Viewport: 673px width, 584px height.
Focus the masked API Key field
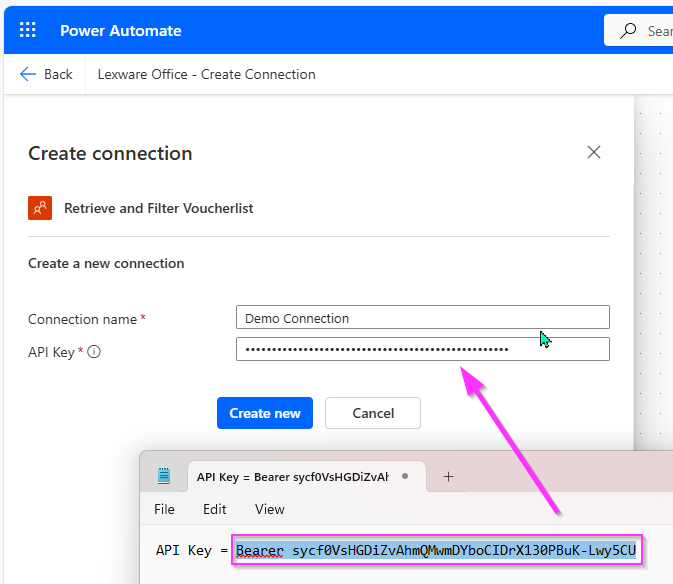click(422, 349)
